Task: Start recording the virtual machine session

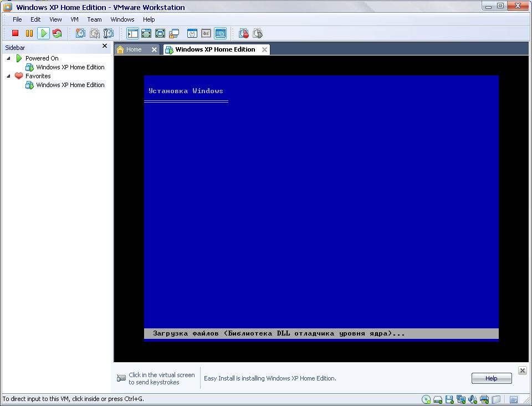Action: pos(244,33)
